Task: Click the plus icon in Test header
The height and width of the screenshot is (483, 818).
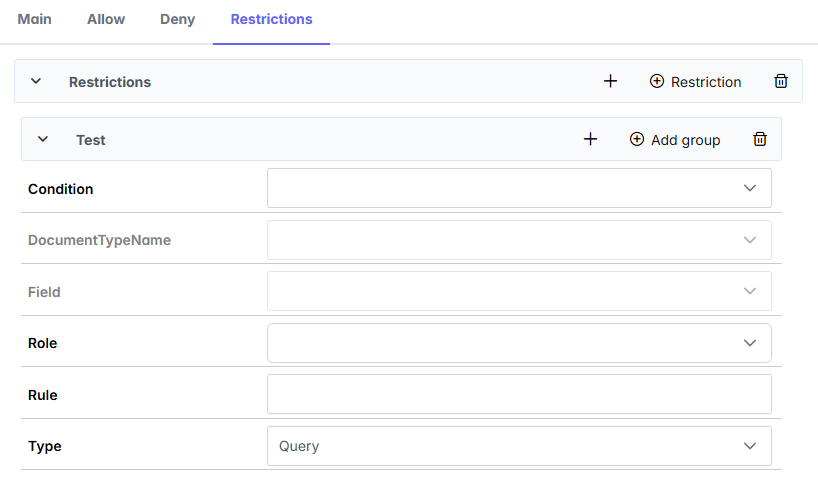Action: [x=590, y=139]
